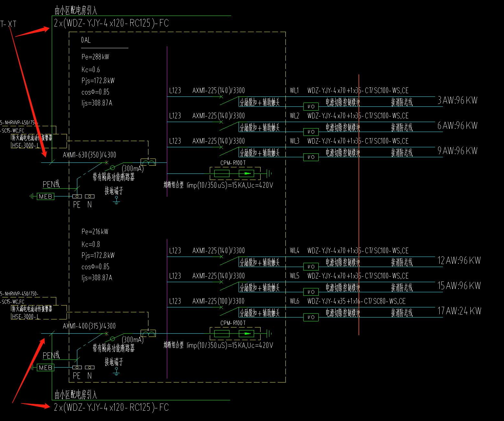The height and width of the screenshot is (421, 504).
Task: Select the T-XT label text
Action: [8, 24]
